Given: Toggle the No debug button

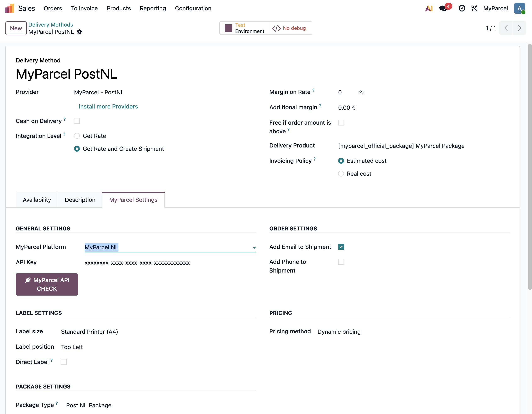Looking at the screenshot, I should click(290, 28).
